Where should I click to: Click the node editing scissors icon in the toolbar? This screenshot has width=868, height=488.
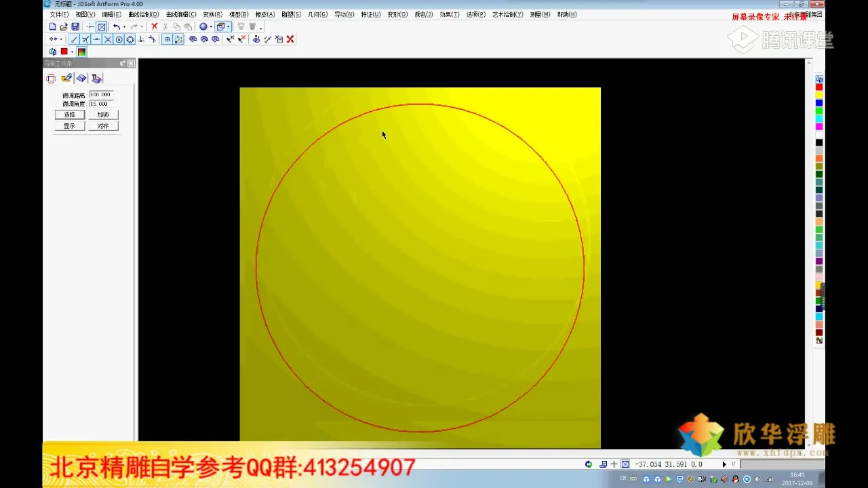click(x=85, y=39)
